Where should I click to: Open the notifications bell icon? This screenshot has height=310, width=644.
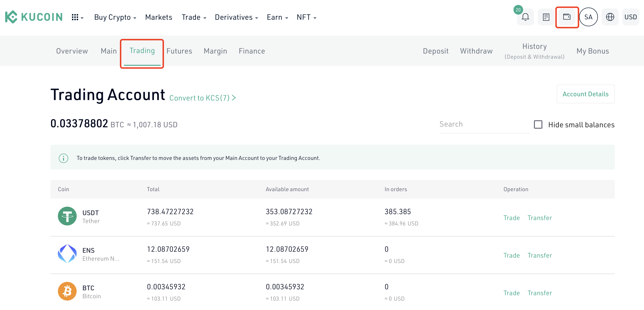525,17
